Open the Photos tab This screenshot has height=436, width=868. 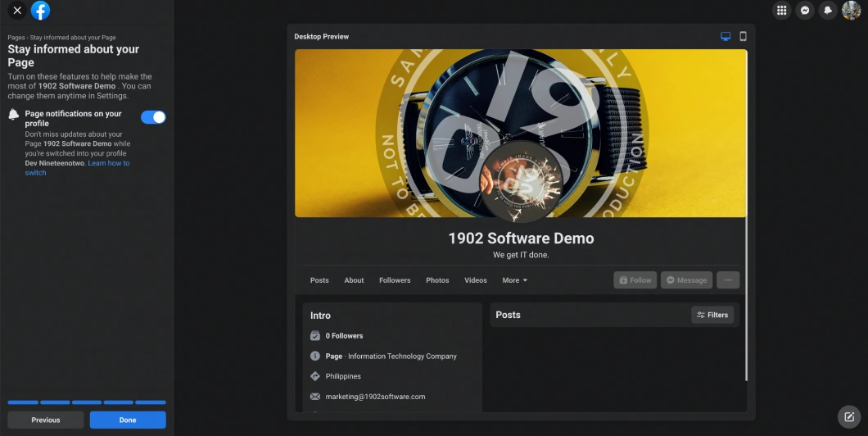437,280
